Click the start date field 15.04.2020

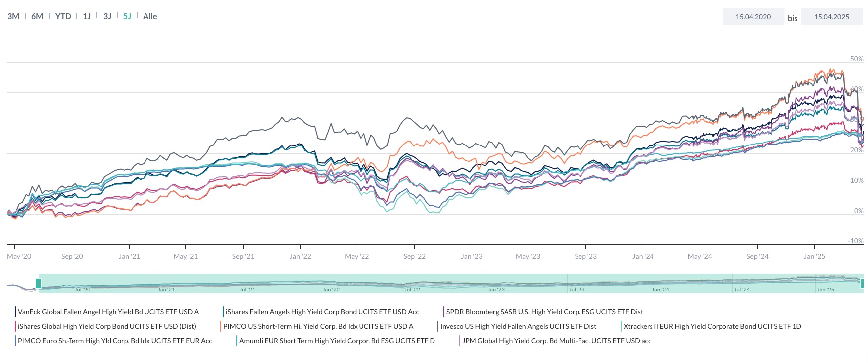[753, 16]
